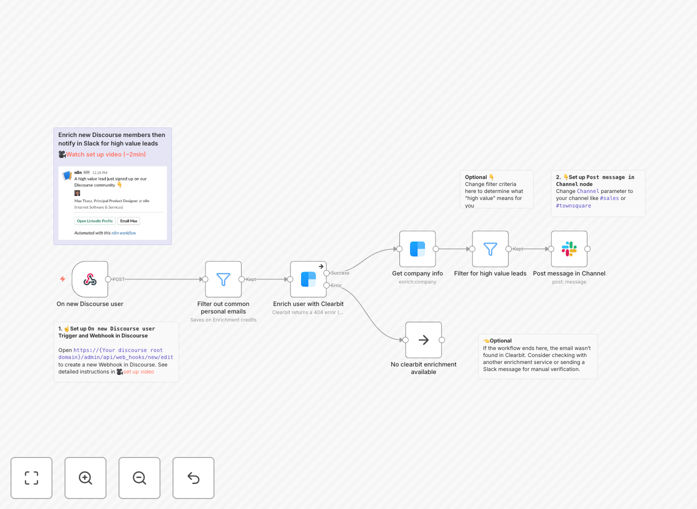Open the set up video link in step 1 note
Viewport: 697px width, 509px height.
tap(139, 372)
